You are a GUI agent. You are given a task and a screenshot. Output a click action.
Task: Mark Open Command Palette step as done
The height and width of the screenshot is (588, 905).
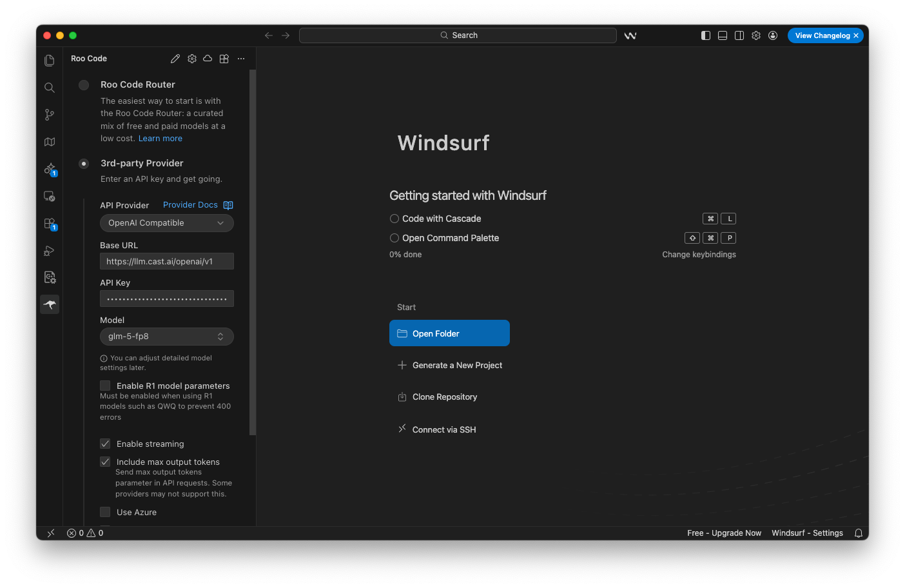394,238
